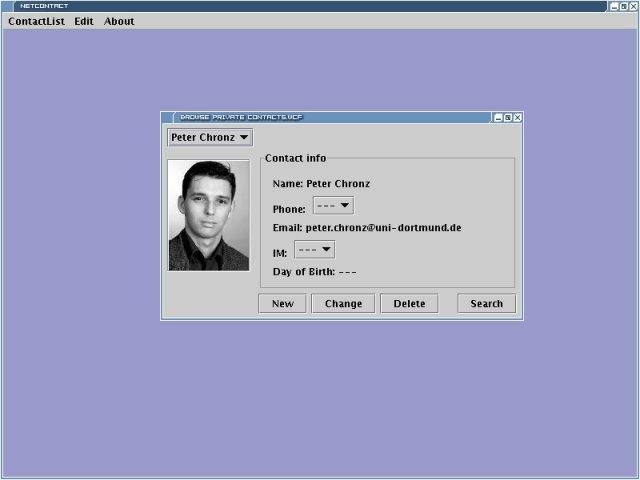Open the About menu

tap(119, 21)
